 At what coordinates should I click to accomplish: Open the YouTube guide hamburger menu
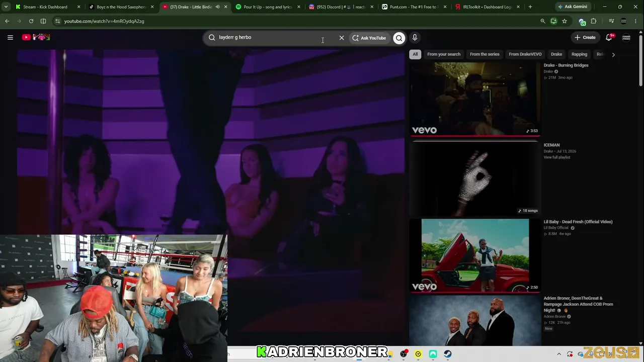(x=10, y=37)
